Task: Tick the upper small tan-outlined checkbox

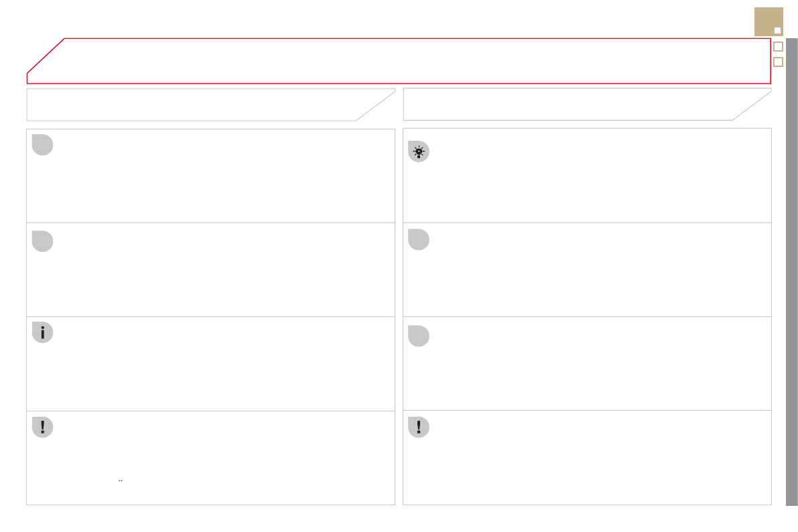Action: (x=778, y=47)
